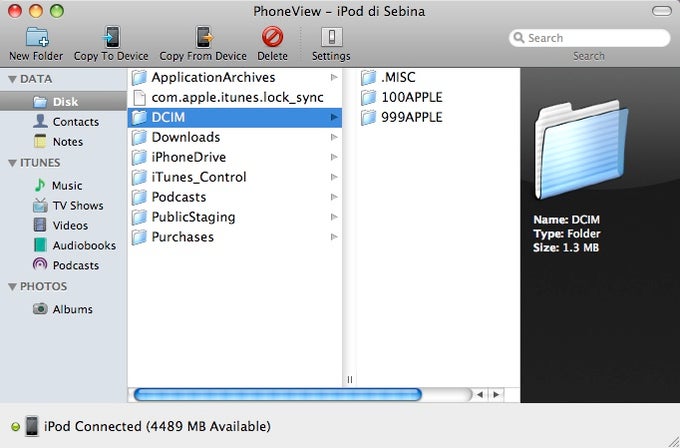Click inside the Search field
The image size is (680, 448).
pos(590,38)
